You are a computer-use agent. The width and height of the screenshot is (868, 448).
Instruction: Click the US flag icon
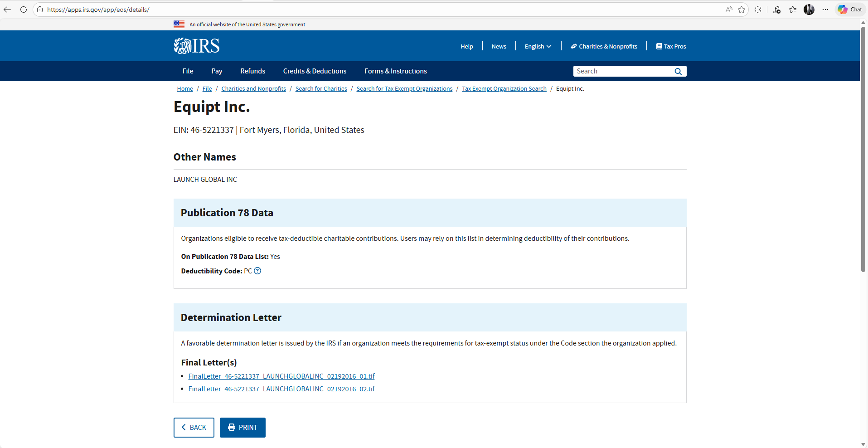pyautogui.click(x=179, y=24)
